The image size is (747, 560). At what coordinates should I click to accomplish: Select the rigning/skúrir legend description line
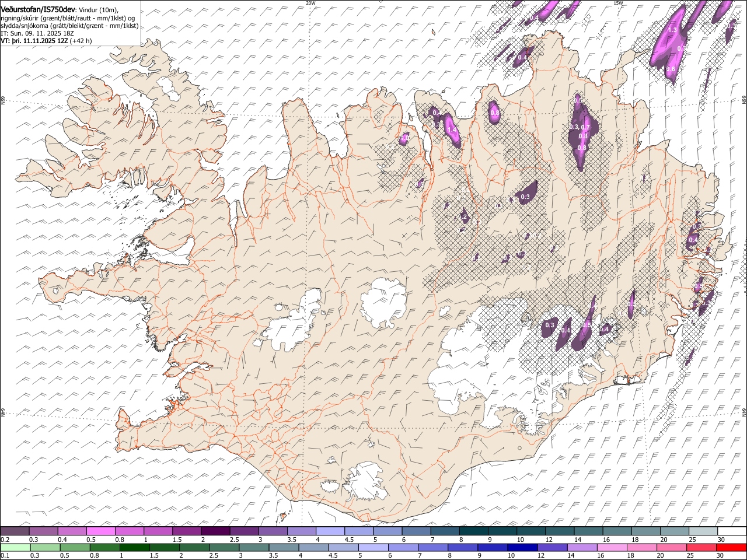(x=68, y=17)
